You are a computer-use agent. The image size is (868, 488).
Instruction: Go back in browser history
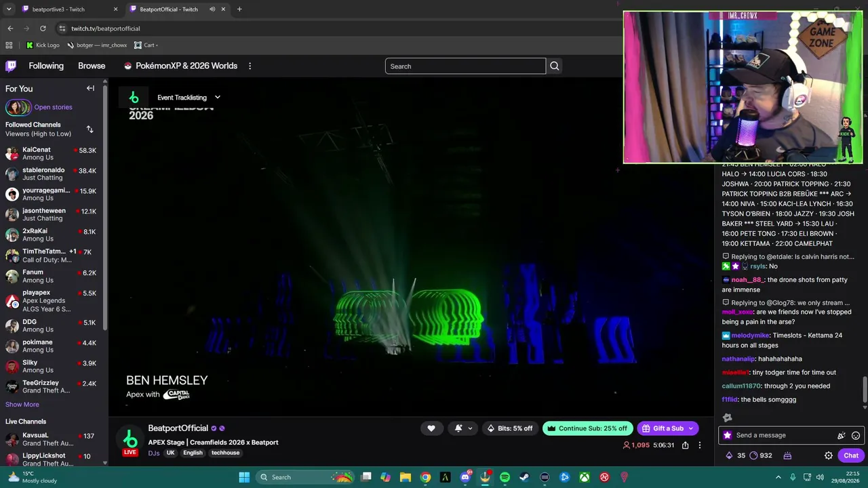(10, 28)
